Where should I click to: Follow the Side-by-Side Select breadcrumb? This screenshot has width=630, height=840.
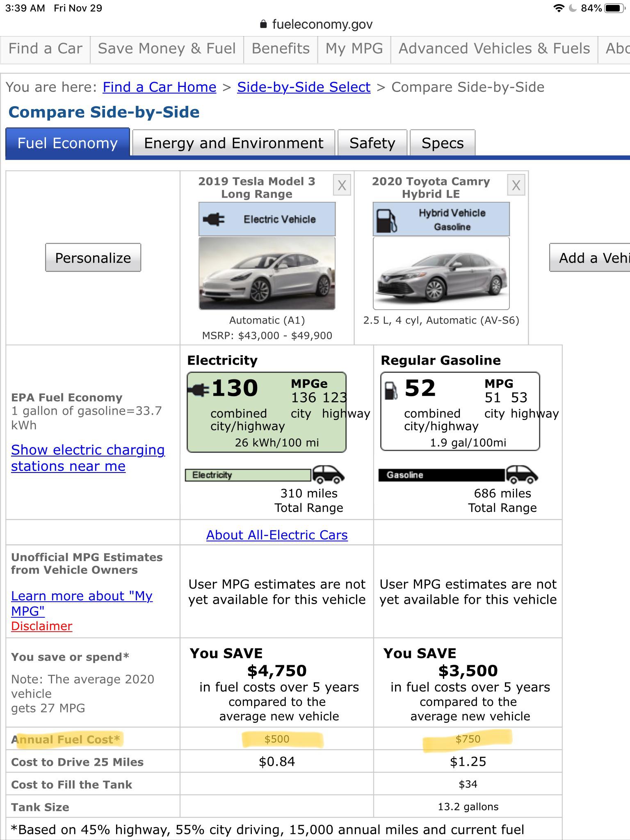(x=304, y=87)
